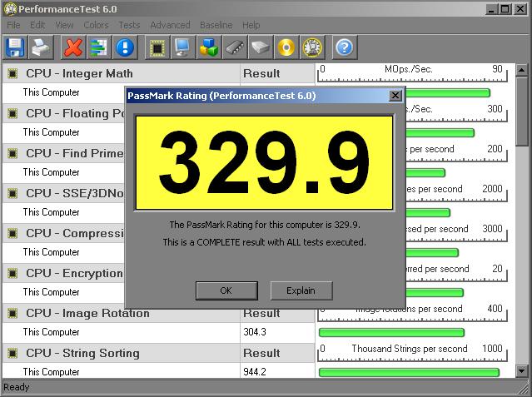
Task: Close the PassMark Rating dialog
Action: (x=395, y=96)
